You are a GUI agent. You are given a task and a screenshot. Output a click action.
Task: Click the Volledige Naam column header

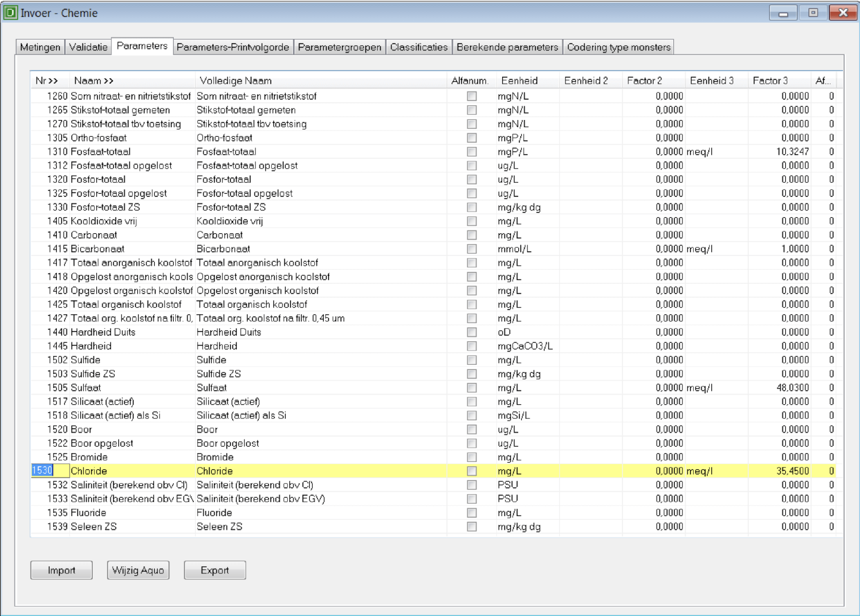(x=321, y=81)
